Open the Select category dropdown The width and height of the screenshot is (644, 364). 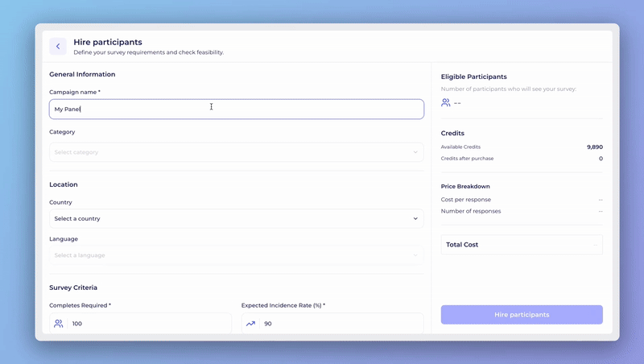click(237, 152)
